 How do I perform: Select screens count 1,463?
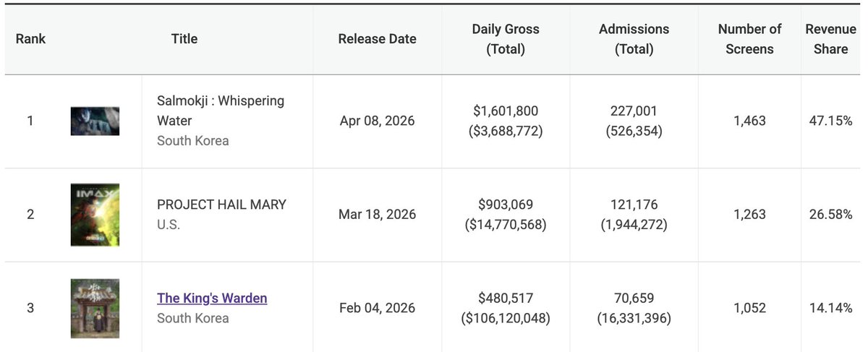(x=749, y=121)
